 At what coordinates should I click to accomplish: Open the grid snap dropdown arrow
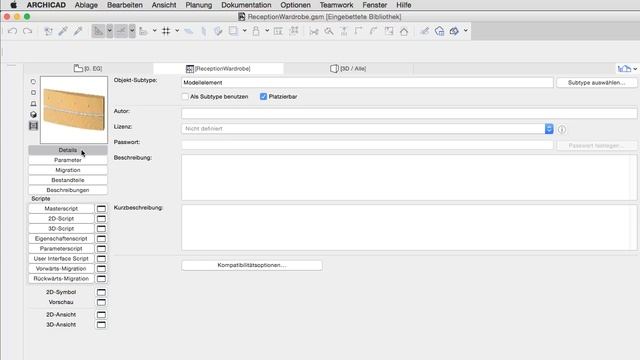177,31
